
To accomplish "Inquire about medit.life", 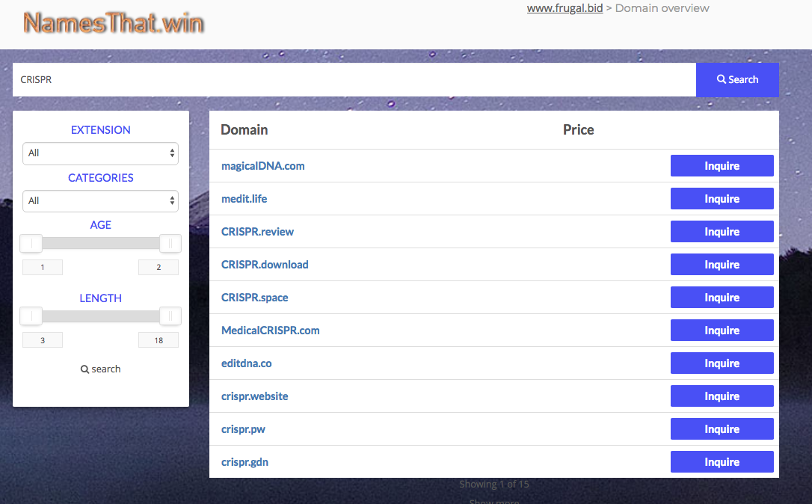I will coord(721,198).
